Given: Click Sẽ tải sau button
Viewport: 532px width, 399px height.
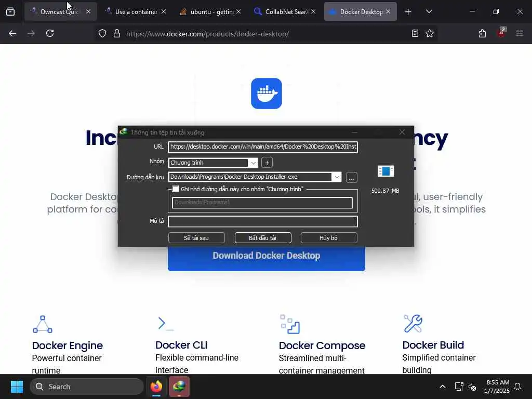Looking at the screenshot, I should coord(196,238).
